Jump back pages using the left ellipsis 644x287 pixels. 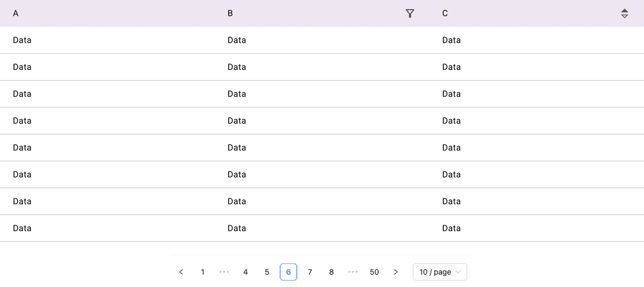pyautogui.click(x=224, y=272)
